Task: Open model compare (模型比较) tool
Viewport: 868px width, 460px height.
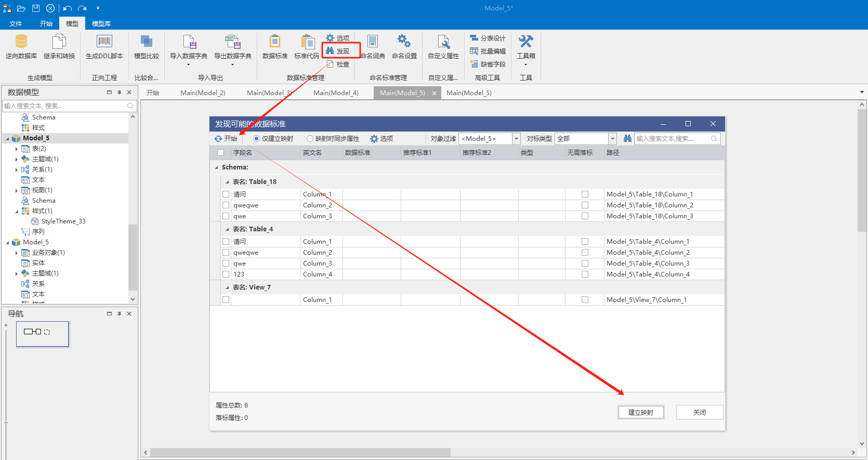Action: (147, 47)
